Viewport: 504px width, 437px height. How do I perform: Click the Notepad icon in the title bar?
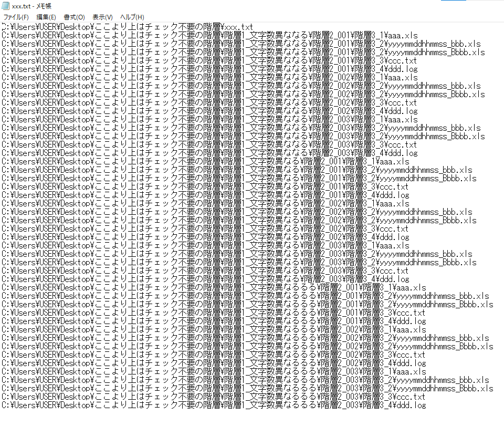coord(5,6)
